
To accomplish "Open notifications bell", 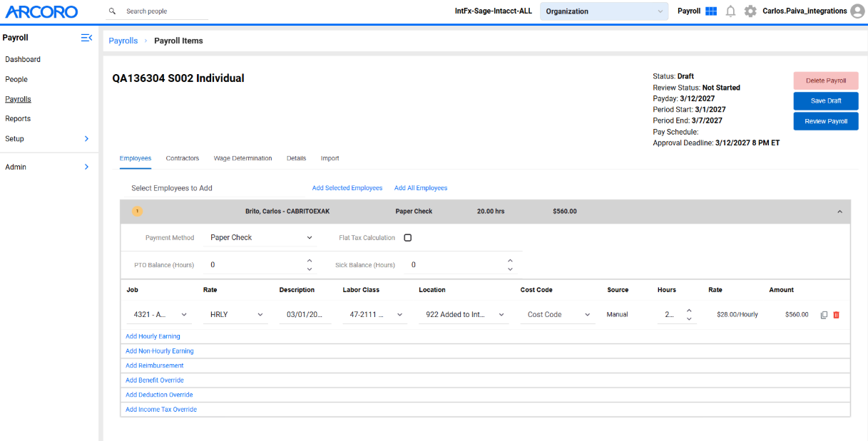I will [730, 11].
